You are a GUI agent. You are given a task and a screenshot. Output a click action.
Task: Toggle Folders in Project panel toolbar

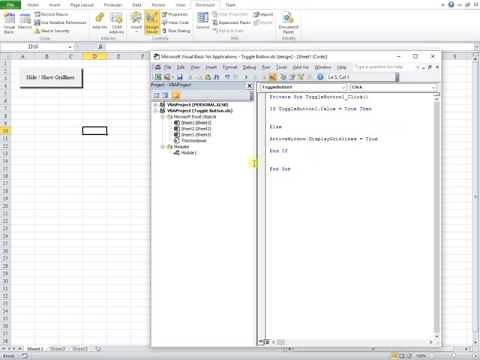(176, 95)
